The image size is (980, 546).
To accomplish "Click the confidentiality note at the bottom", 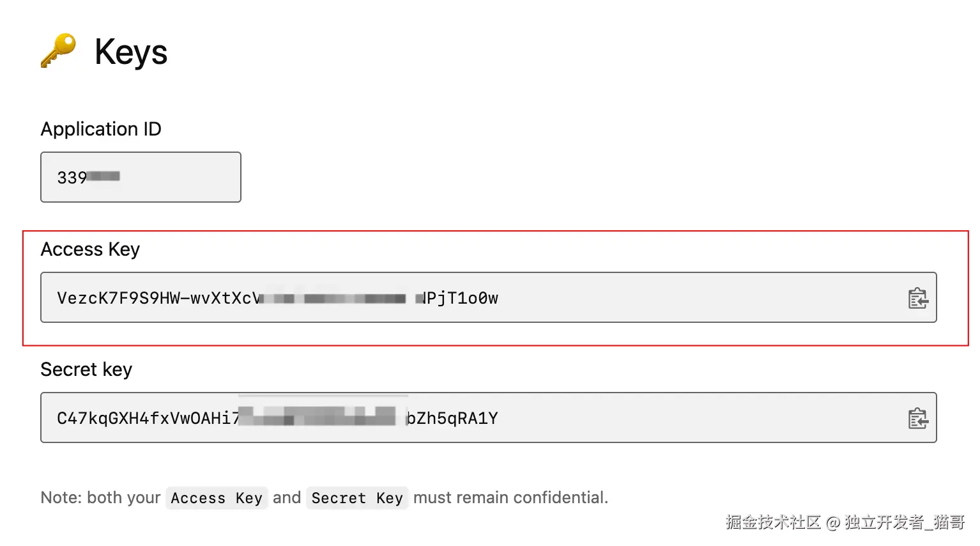I will point(325,497).
